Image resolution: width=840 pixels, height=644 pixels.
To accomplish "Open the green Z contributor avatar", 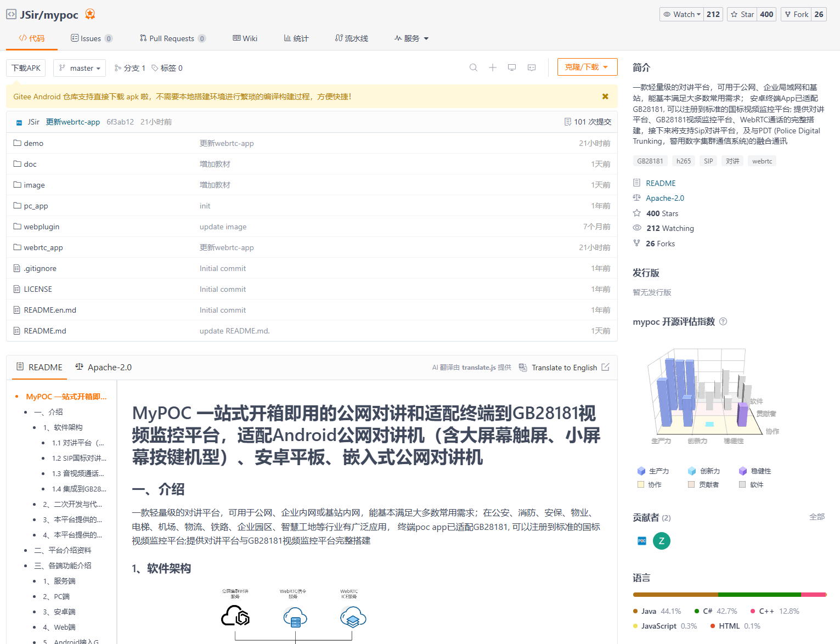I will (662, 541).
